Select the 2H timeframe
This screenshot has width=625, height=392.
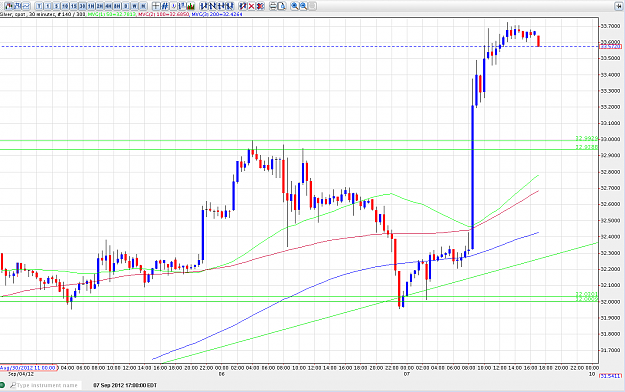[x=100, y=6]
